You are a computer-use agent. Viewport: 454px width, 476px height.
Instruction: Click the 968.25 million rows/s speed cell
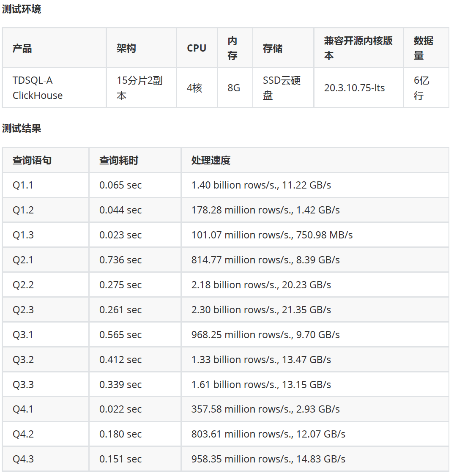[x=315, y=334]
